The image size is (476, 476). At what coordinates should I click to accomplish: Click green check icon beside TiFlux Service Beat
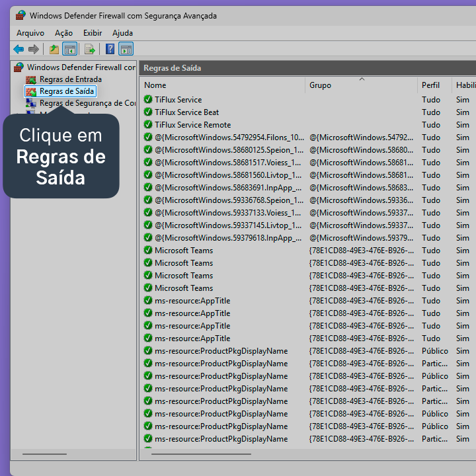(148, 112)
